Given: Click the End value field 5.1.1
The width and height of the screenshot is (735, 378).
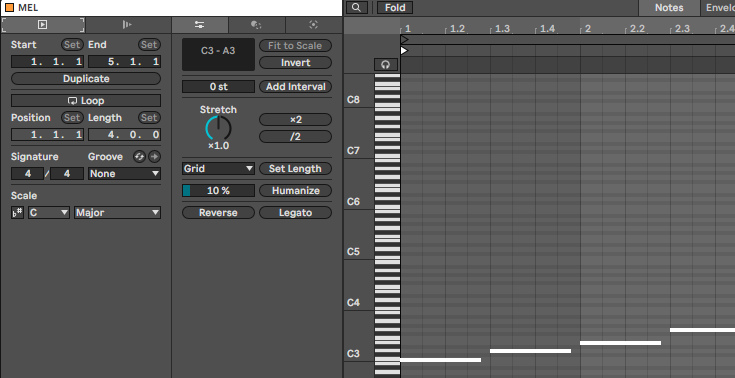Looking at the screenshot, I should 124,61.
